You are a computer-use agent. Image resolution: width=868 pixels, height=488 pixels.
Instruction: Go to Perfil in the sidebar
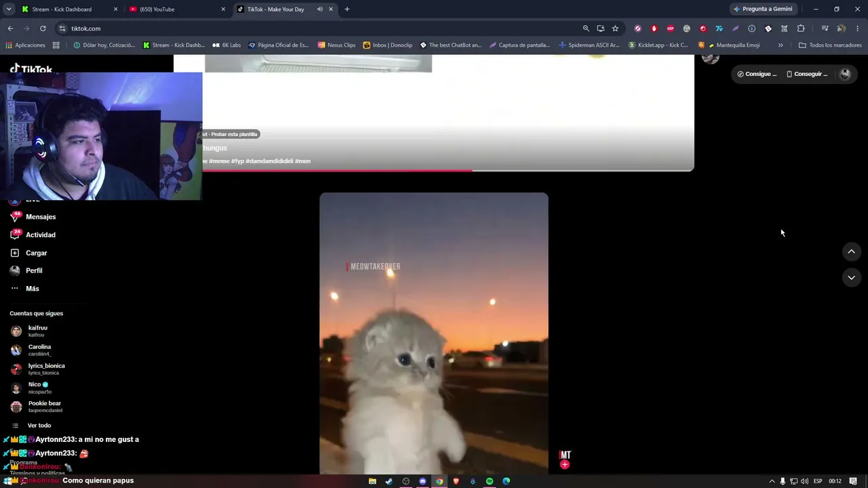coord(26,270)
